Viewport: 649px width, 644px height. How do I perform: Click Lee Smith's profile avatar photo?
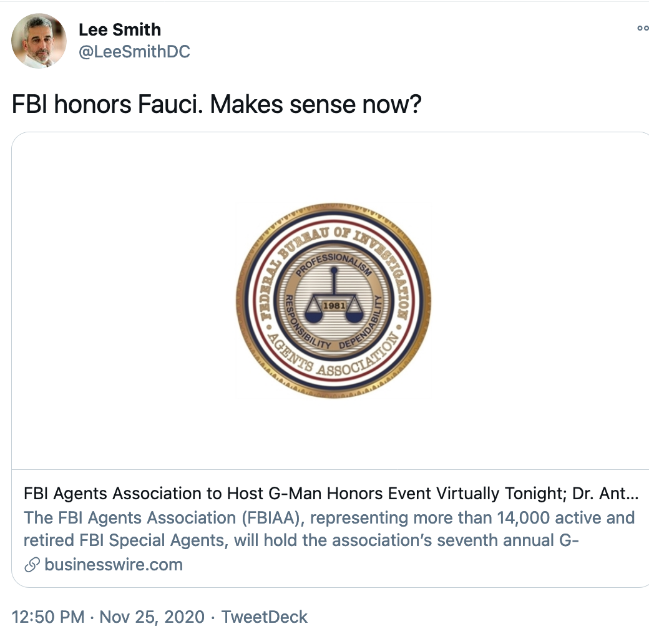click(x=39, y=41)
